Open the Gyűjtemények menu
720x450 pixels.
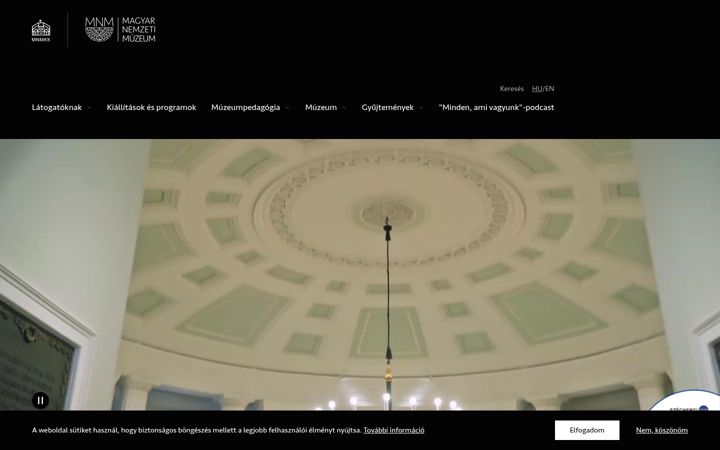click(388, 107)
